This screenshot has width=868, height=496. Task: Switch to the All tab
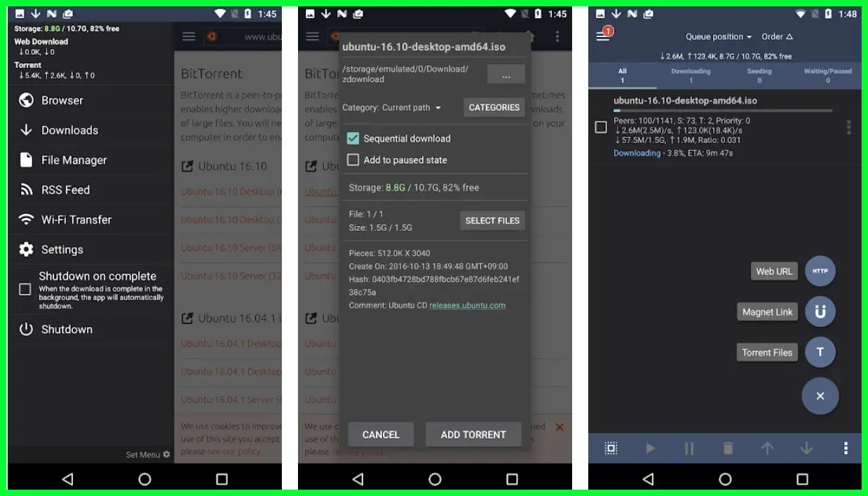tap(622, 76)
